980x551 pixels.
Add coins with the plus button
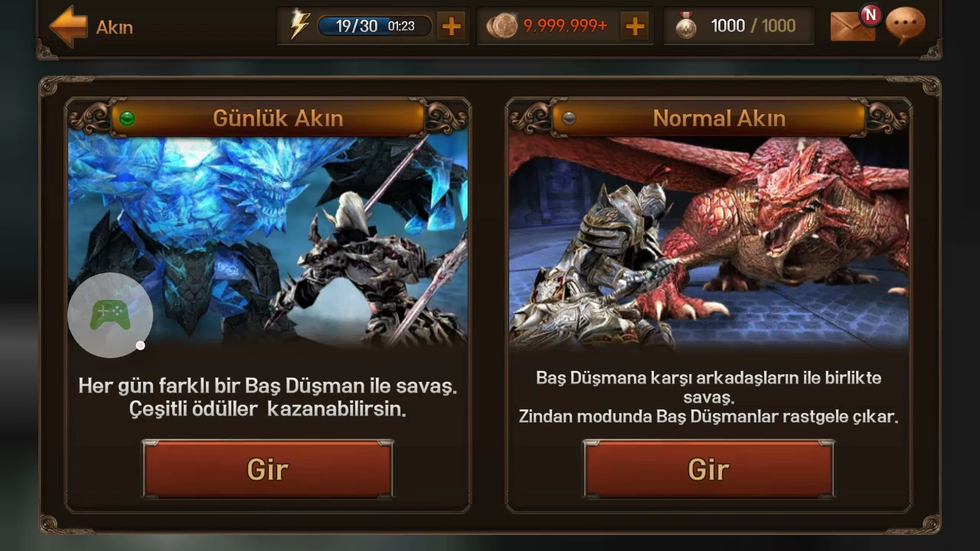point(635,27)
